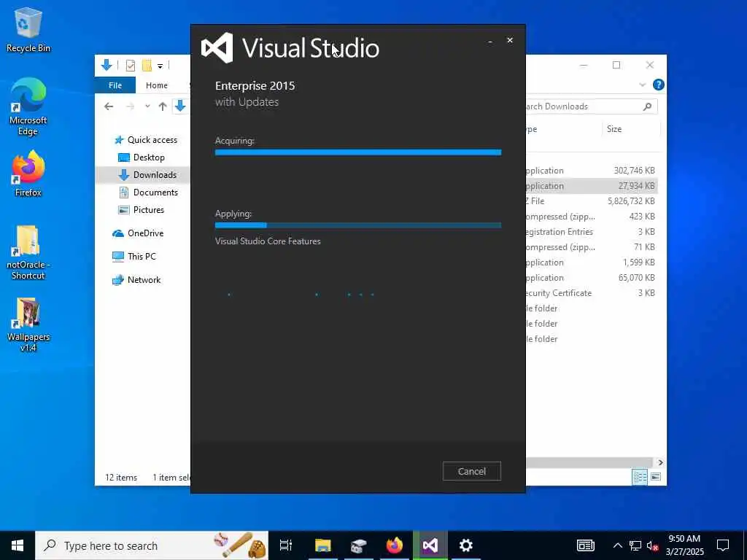
Task: Open the network status tray icon
Action: 635,545
